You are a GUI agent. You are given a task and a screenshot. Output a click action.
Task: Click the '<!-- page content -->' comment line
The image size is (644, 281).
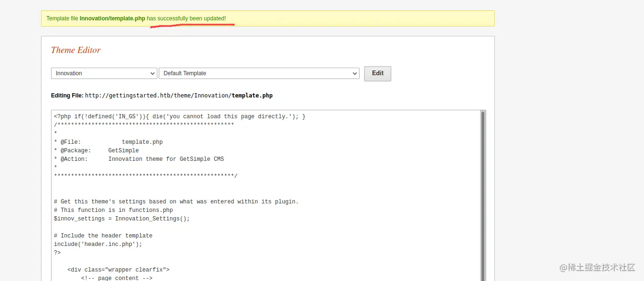click(117, 278)
